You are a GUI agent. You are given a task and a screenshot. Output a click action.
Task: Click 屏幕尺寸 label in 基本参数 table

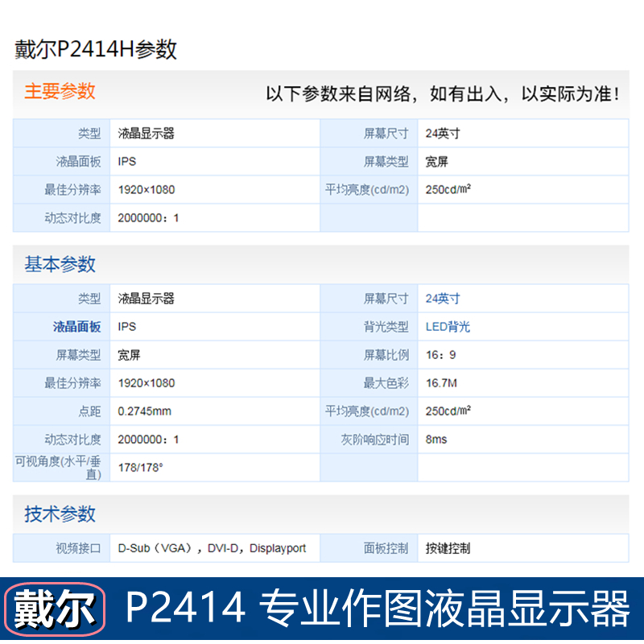tap(386, 299)
